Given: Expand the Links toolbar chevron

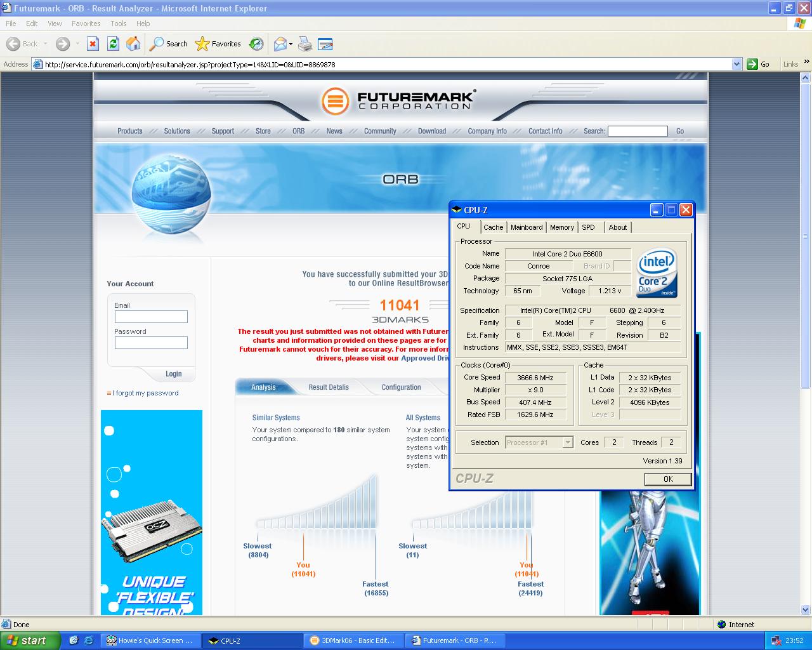Looking at the screenshot, I should [806, 63].
